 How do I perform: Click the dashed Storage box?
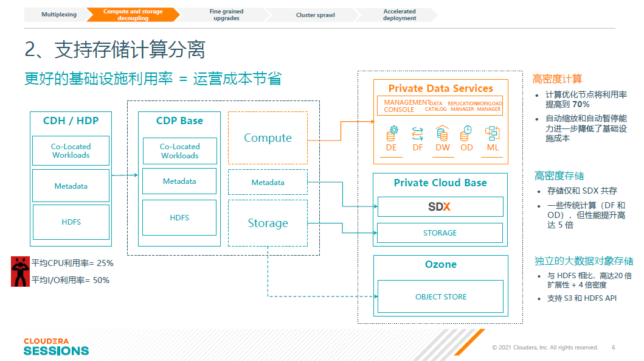click(268, 223)
